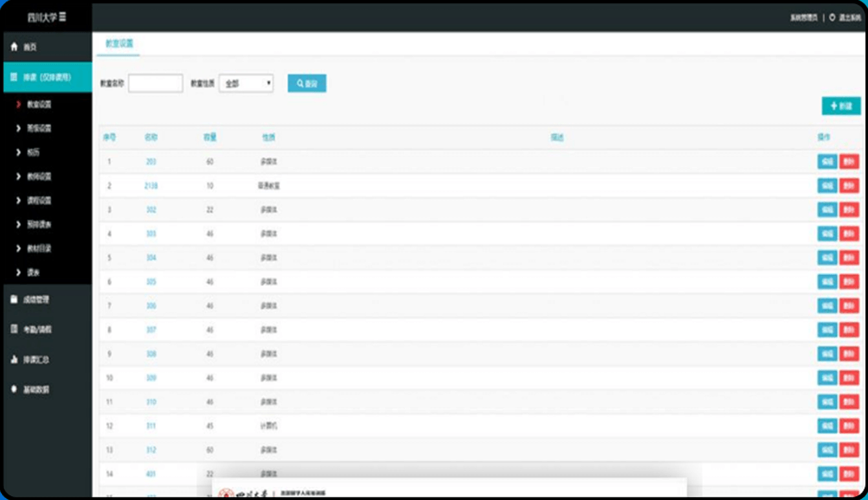The height and width of the screenshot is (500, 868).
Task: Click the blue edit button for row 312
Action: coord(827,450)
